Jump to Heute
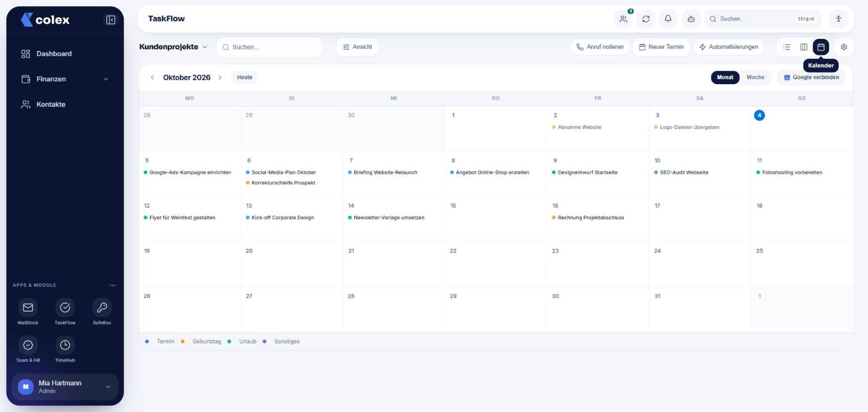The image size is (868, 412). [245, 78]
